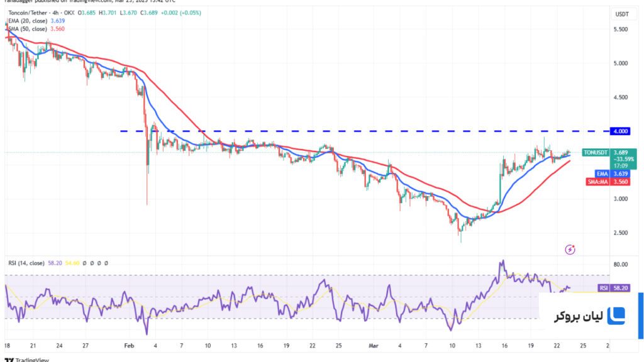Screen dimensions: 644x362
Task: Click the high value H3.701 in the header
Action: point(108,13)
